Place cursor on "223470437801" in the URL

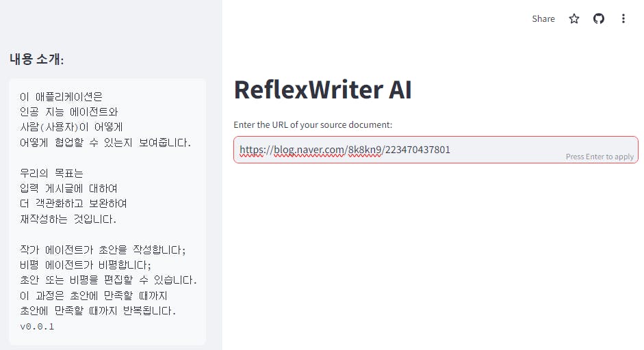point(417,149)
